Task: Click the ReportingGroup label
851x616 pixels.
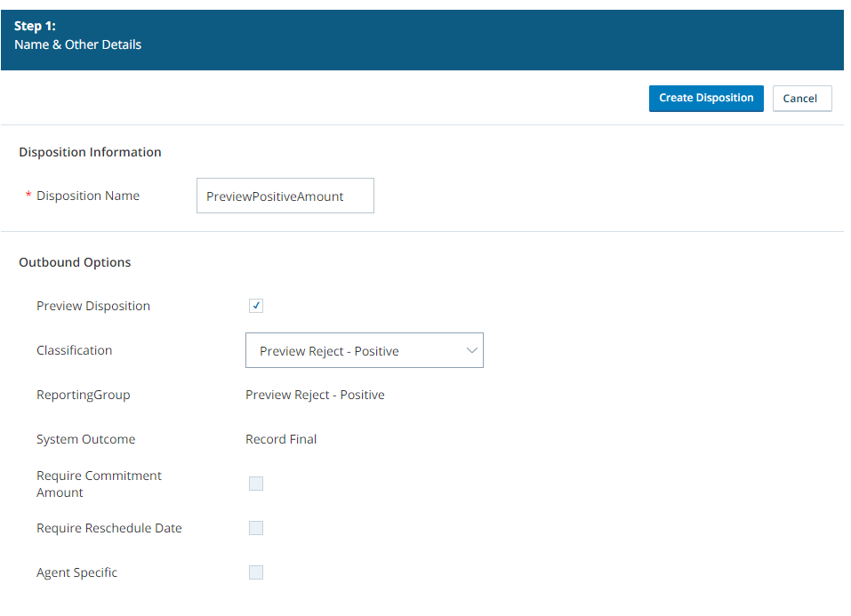Action: click(x=84, y=395)
